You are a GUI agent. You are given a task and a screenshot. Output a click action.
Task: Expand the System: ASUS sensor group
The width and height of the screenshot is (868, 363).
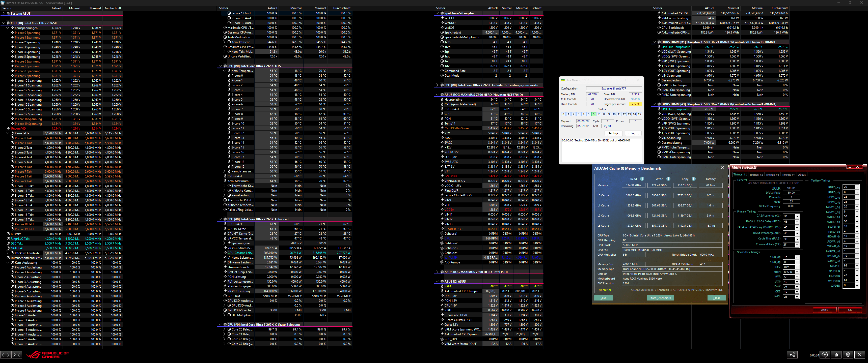[x=4, y=13]
